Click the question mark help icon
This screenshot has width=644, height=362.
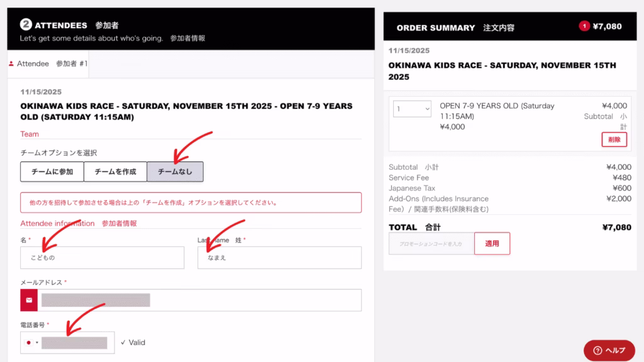click(x=597, y=350)
